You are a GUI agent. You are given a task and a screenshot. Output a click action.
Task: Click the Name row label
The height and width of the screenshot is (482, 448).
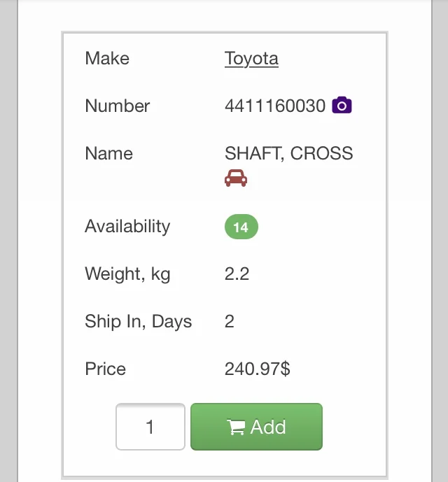(x=109, y=153)
